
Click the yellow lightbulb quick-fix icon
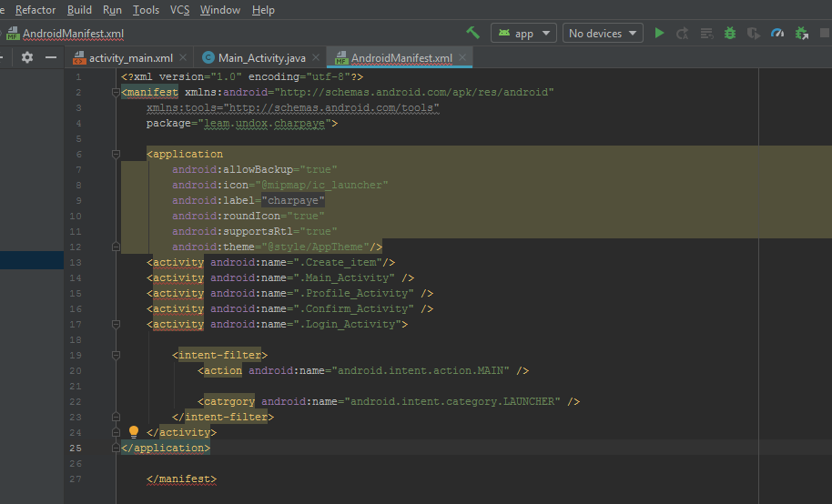click(x=134, y=432)
